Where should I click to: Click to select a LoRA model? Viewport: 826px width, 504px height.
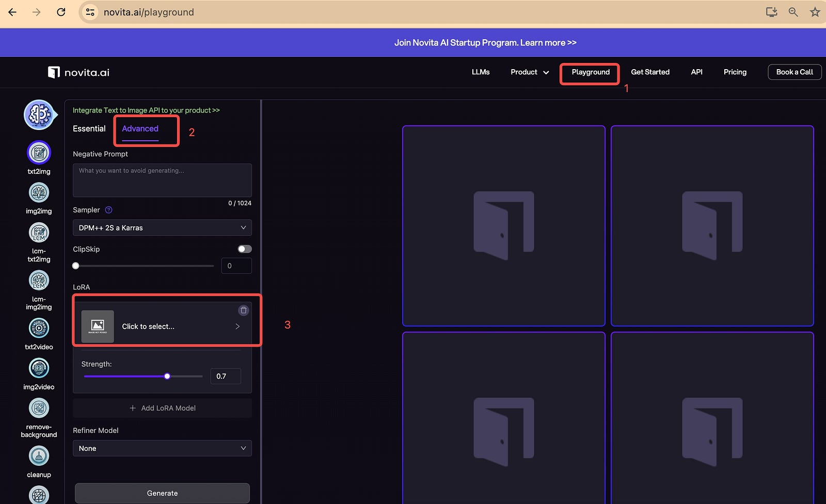click(x=162, y=326)
